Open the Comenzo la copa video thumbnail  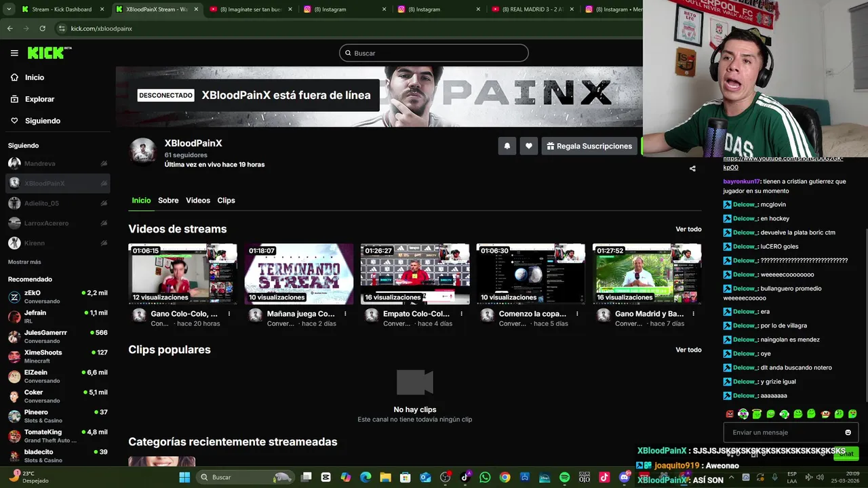coord(531,274)
